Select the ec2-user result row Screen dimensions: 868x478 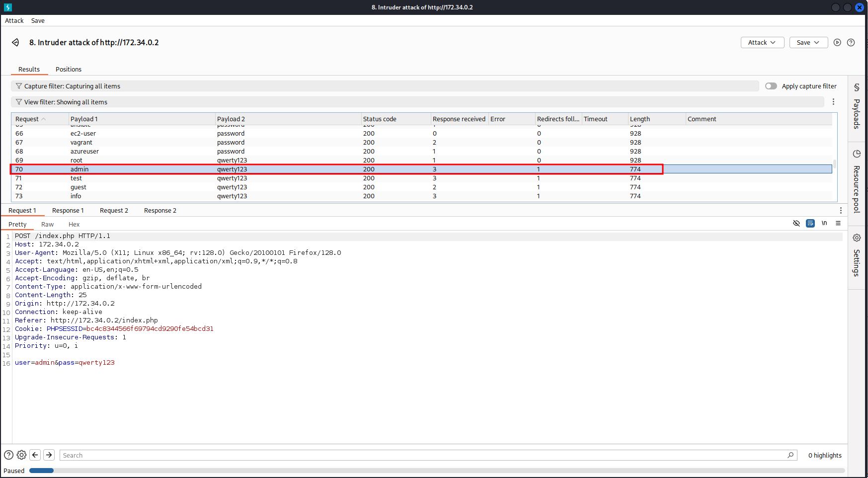(x=422, y=133)
